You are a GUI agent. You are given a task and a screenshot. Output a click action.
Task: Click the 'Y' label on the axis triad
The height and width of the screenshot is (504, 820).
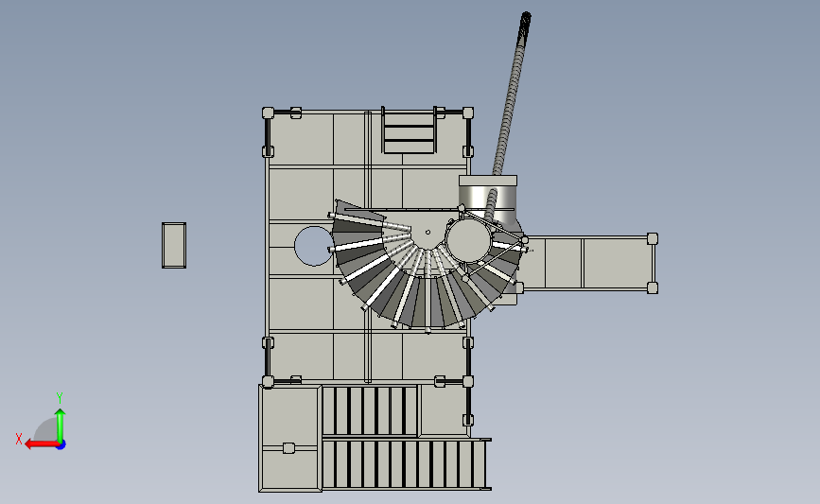pos(60,398)
